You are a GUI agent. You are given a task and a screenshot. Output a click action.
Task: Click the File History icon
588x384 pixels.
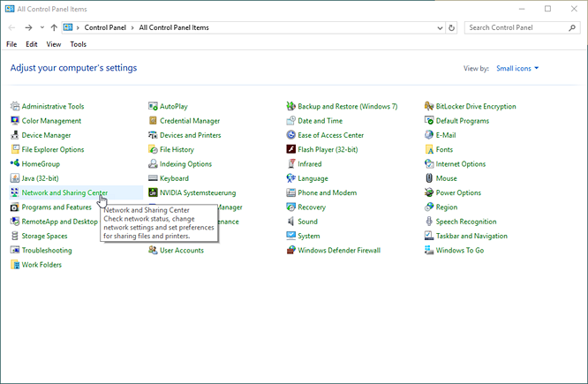coord(153,149)
